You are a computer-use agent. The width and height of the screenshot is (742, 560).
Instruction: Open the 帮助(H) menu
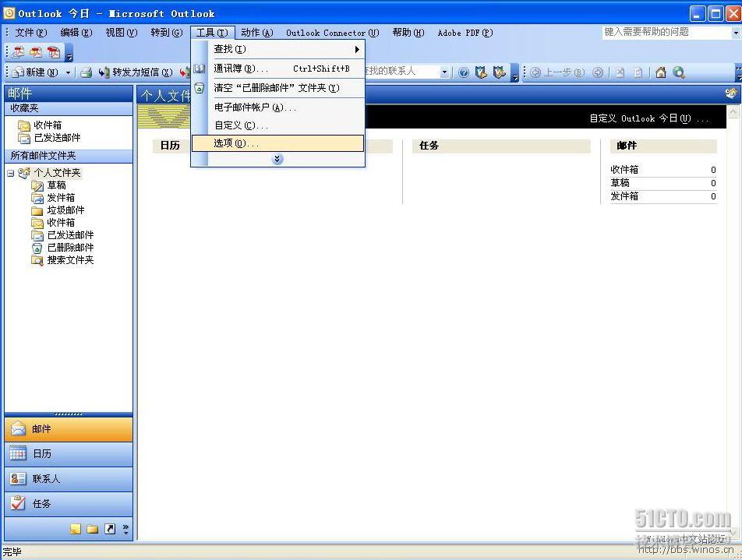click(x=408, y=33)
